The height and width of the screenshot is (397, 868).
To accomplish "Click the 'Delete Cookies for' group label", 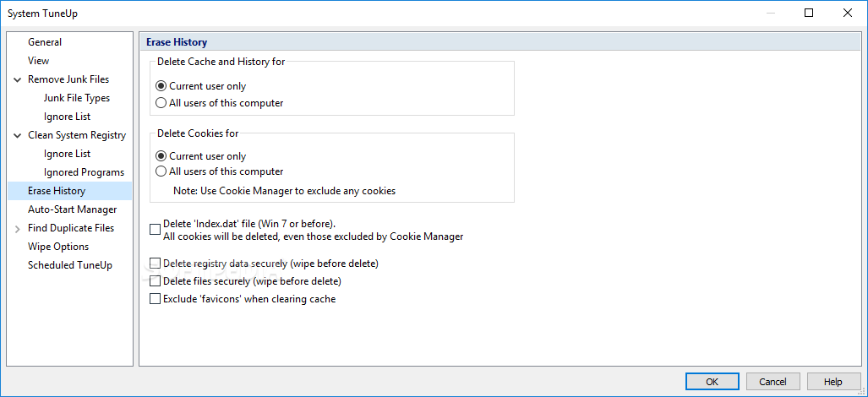I will [198, 133].
